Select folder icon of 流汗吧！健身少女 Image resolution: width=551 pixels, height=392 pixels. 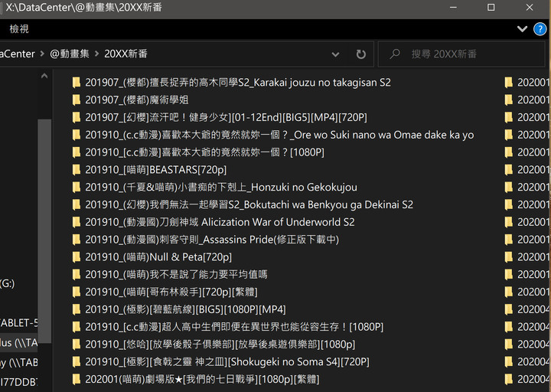(x=77, y=117)
